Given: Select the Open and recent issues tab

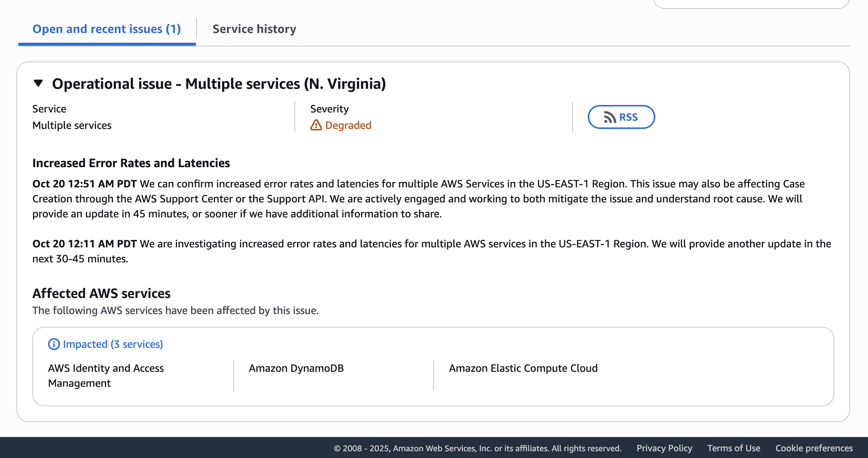Looking at the screenshot, I should pyautogui.click(x=107, y=29).
